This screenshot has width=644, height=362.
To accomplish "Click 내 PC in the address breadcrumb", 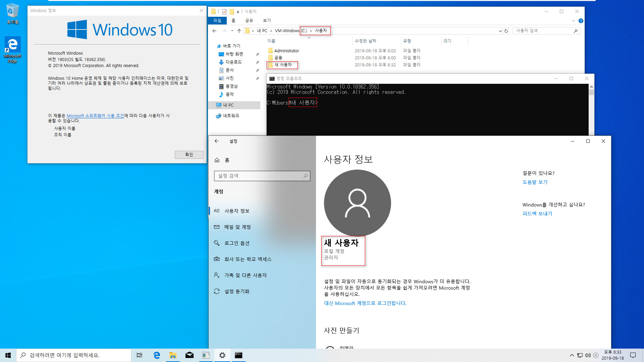I will pos(262,31).
